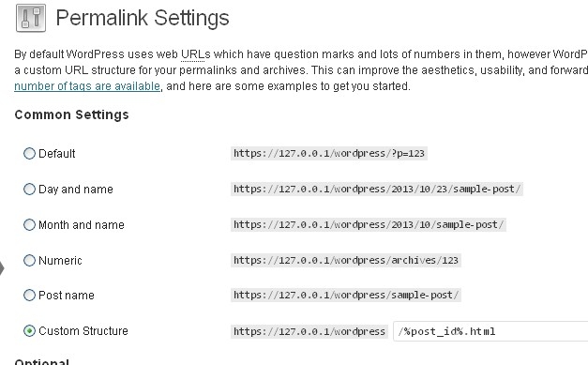Open the 'number of tags are available' link
Viewport: 588px width, 365px height.
coord(87,86)
